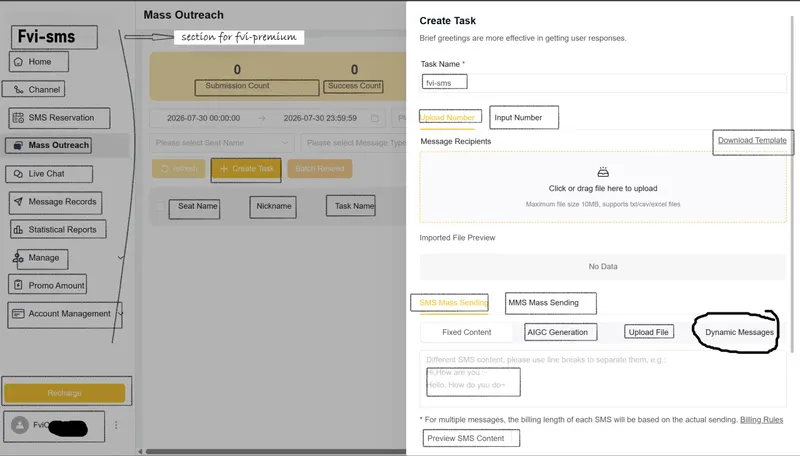Open the Billing Rules link

761,420
